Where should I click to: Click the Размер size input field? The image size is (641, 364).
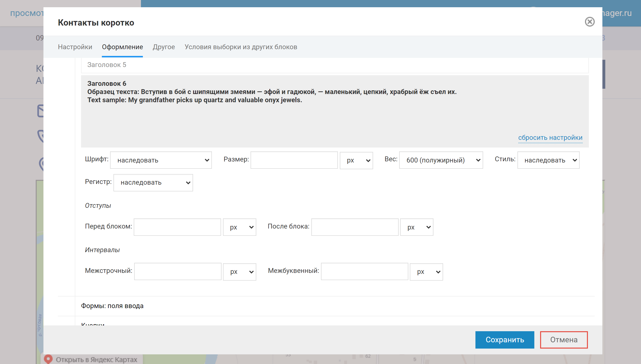[294, 160]
